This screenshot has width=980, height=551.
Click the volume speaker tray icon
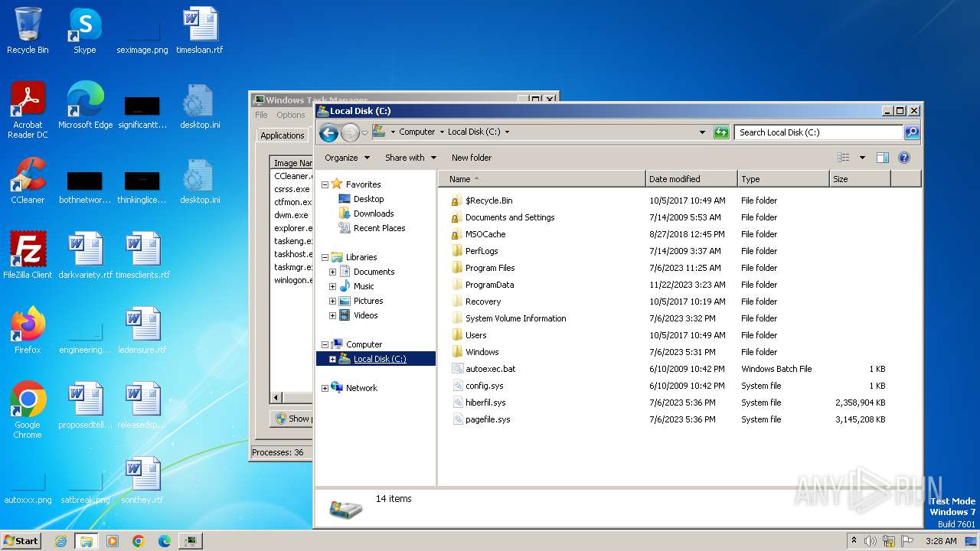coord(871,541)
